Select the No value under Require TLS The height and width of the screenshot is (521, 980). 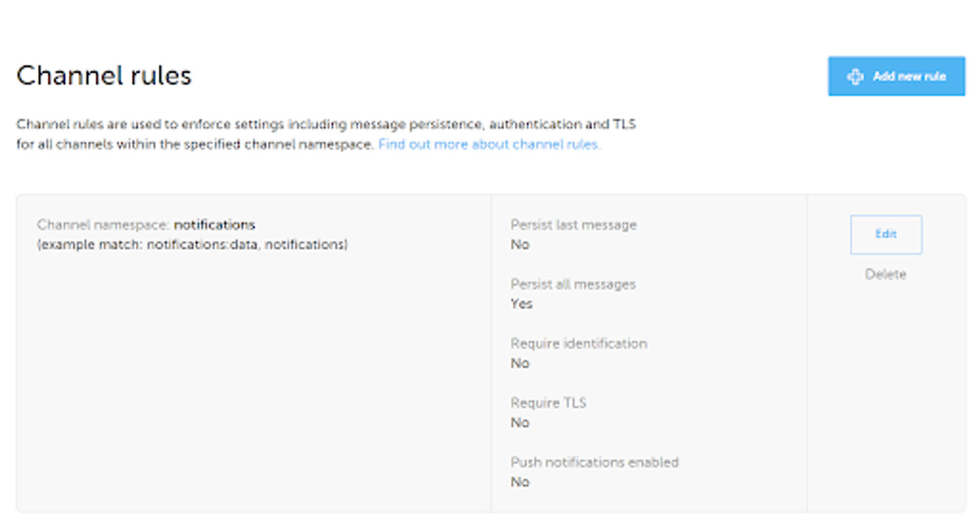click(x=520, y=422)
